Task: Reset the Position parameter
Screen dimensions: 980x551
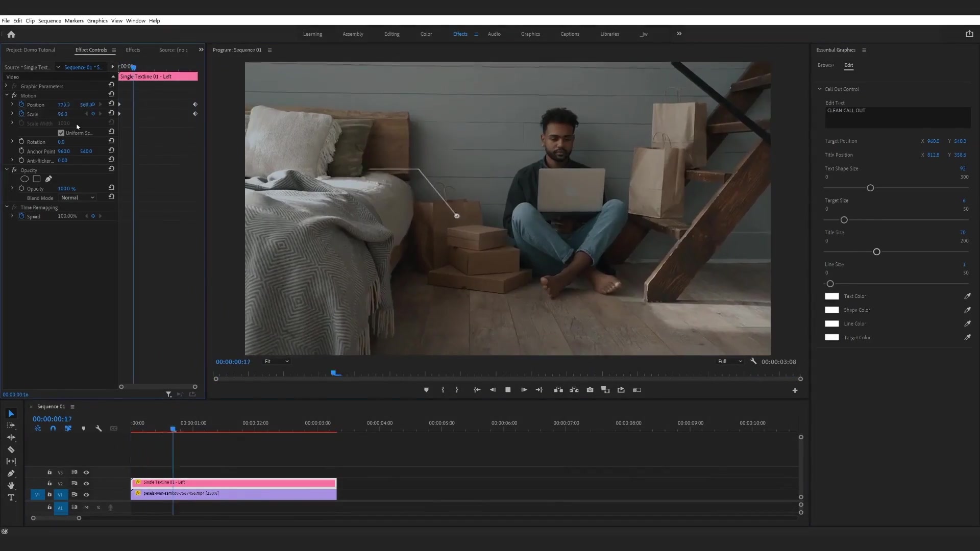Action: [x=111, y=104]
